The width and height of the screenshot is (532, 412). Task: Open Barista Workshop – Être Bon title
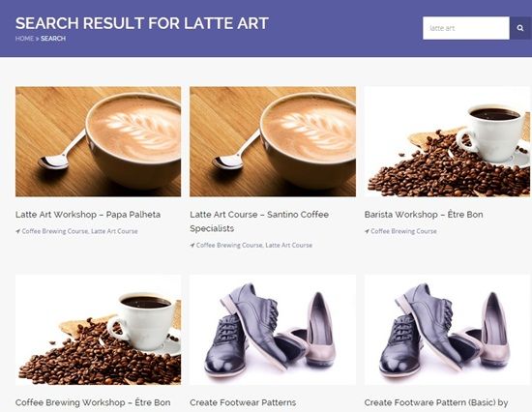424,215
